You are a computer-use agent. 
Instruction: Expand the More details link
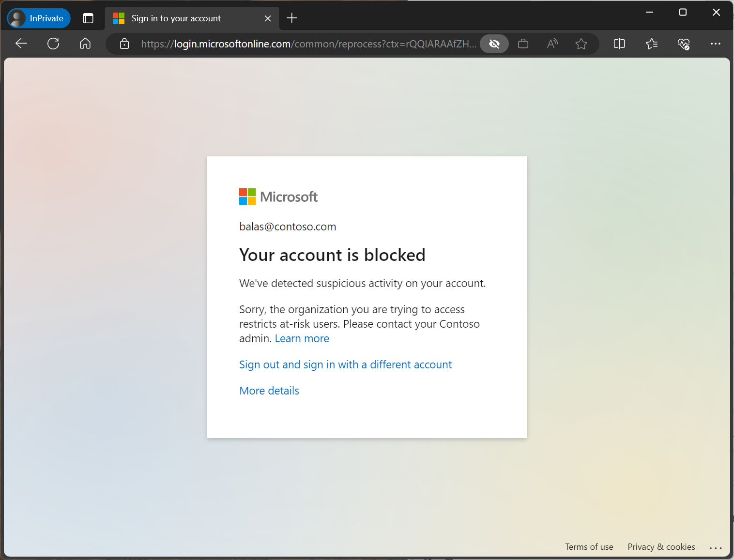coord(269,391)
